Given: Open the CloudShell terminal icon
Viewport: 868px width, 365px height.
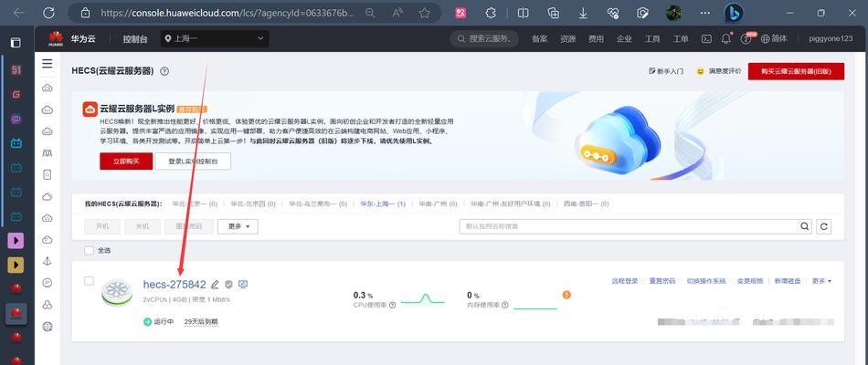Looking at the screenshot, I should [706, 38].
